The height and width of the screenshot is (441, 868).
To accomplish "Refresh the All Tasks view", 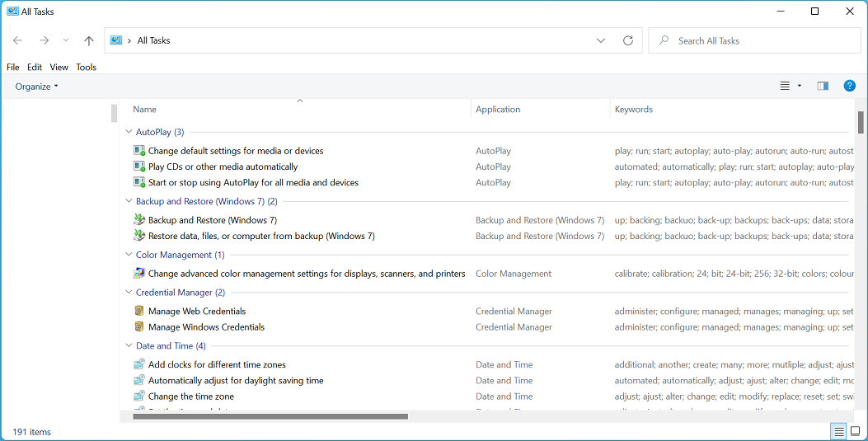I will [x=628, y=40].
